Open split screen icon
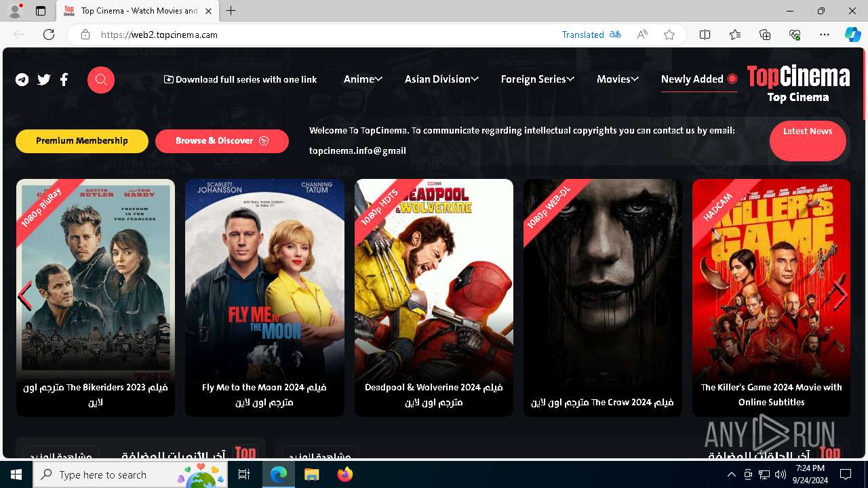The height and width of the screenshot is (488, 868). pos(705,35)
